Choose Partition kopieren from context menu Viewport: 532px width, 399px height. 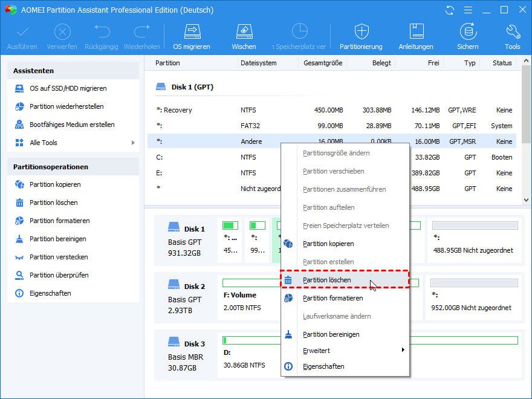point(345,244)
